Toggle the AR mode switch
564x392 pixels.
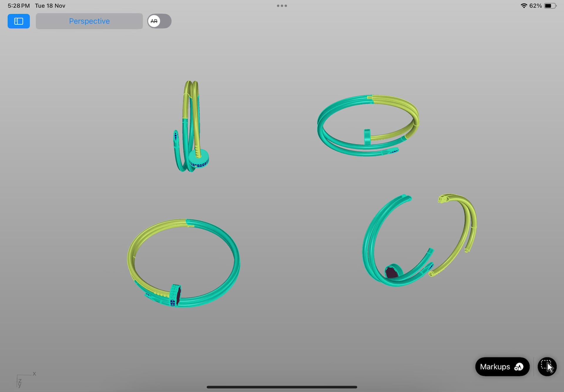tap(159, 21)
